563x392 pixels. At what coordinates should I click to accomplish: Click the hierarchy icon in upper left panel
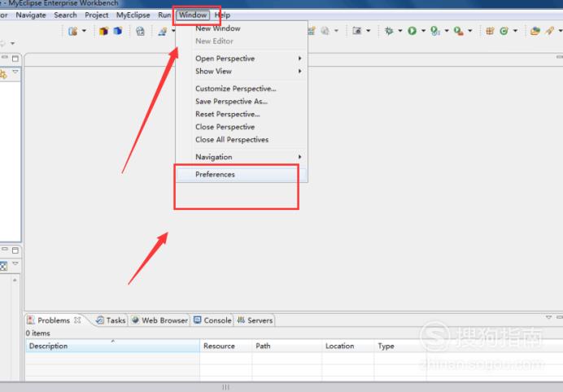3,74
